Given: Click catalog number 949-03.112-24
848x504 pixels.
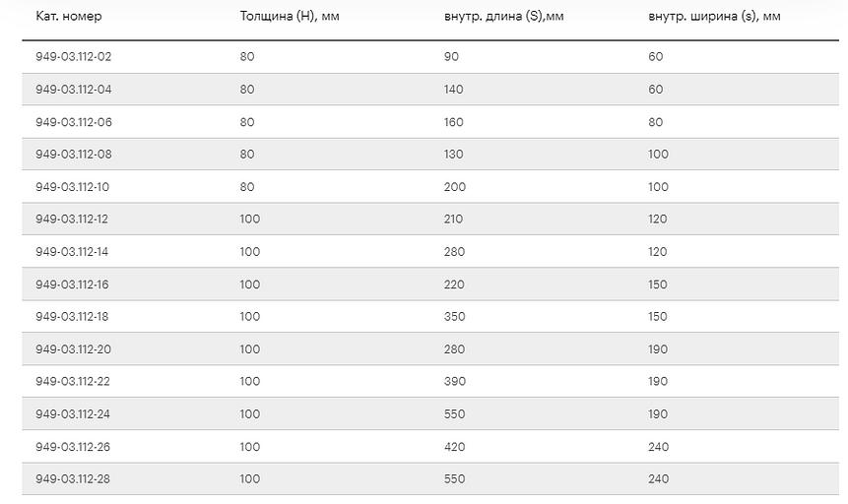Looking at the screenshot, I should pyautogui.click(x=74, y=414).
